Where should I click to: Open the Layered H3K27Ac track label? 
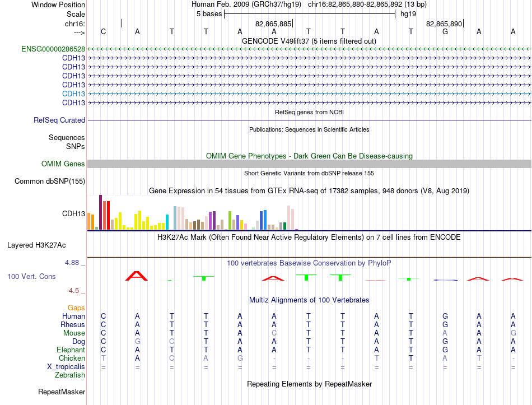pyautogui.click(x=36, y=245)
